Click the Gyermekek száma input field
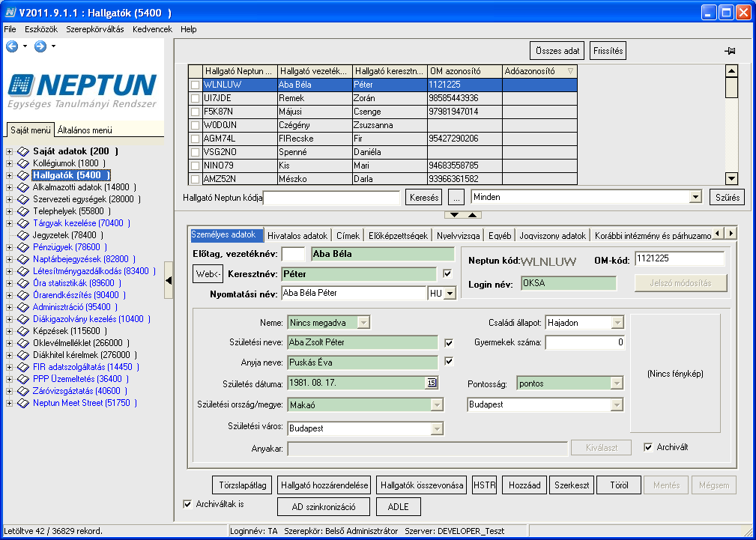 585,343
